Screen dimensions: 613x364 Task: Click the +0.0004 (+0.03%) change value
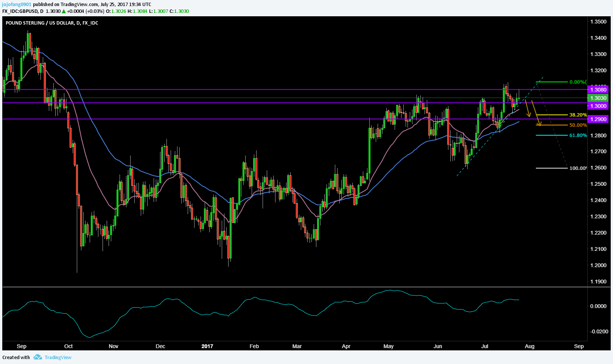(x=86, y=11)
